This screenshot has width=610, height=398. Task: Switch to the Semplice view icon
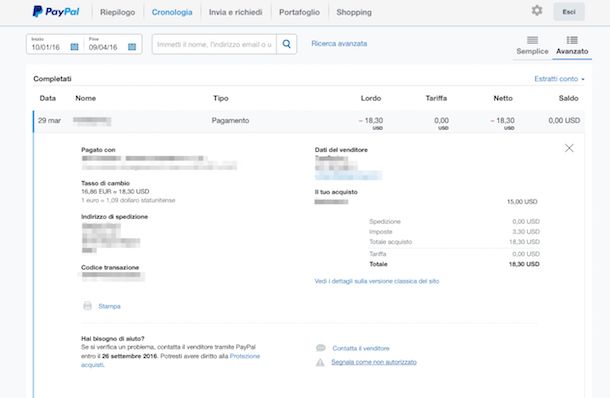[x=532, y=40]
